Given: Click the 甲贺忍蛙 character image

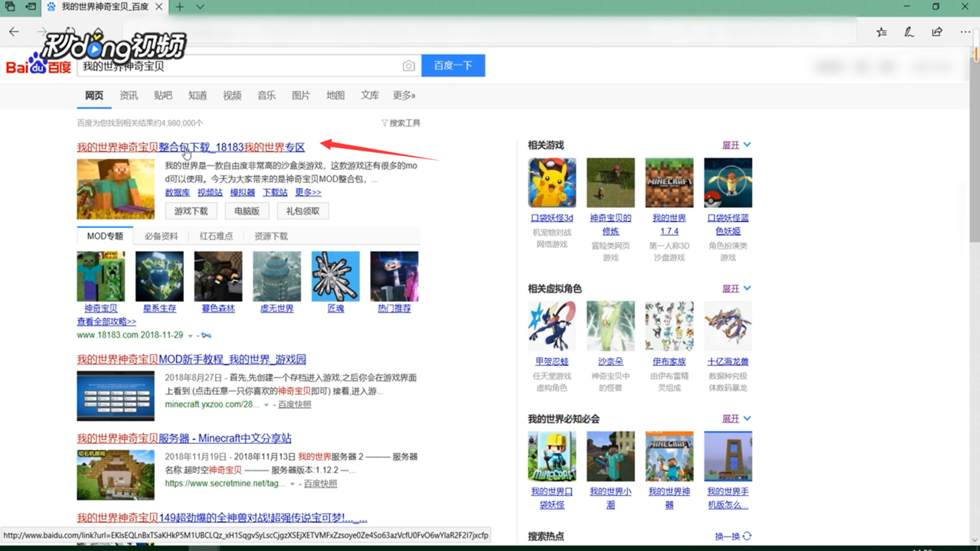Looking at the screenshot, I should coord(552,326).
